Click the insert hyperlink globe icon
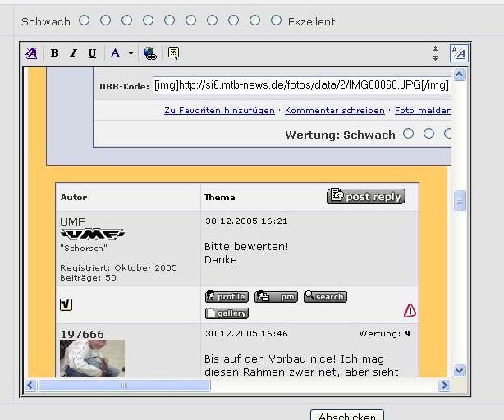Viewport: 504px width, 420px height. [150, 53]
